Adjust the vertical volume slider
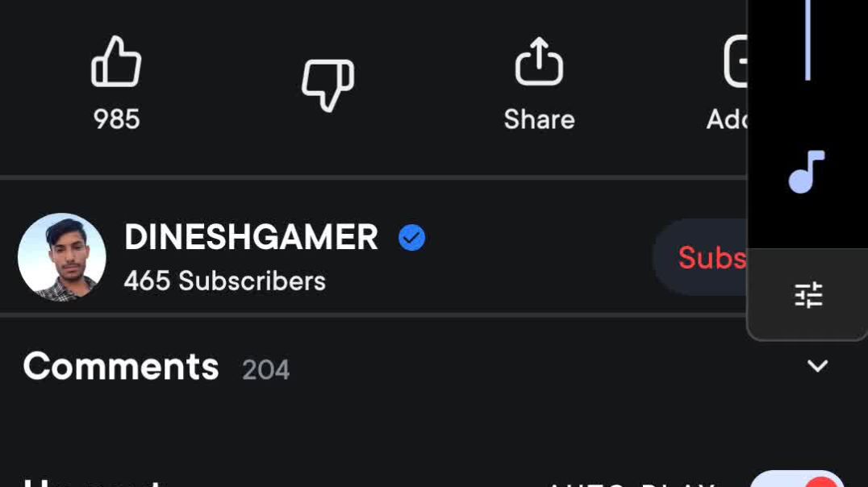This screenshot has width=868, height=487. [x=807, y=40]
